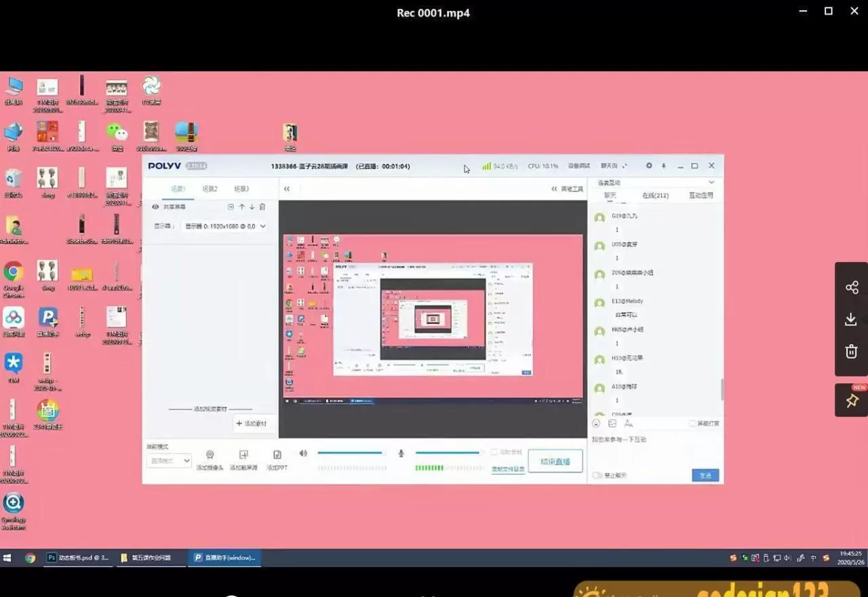Open the emoji picker in chat
The width and height of the screenshot is (868, 597).
(x=596, y=423)
